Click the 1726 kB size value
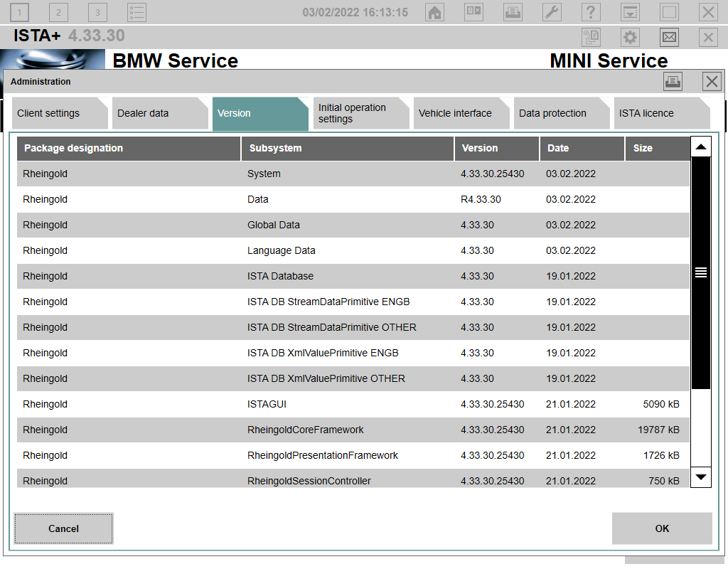 [x=661, y=455]
